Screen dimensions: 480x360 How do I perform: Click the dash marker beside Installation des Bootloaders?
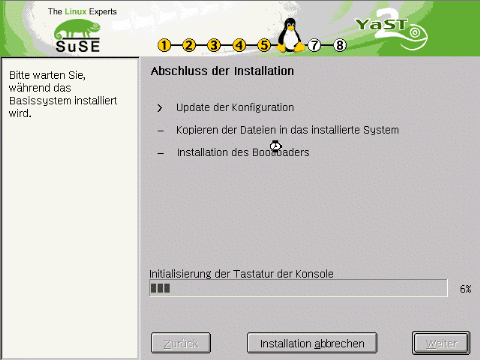161,153
